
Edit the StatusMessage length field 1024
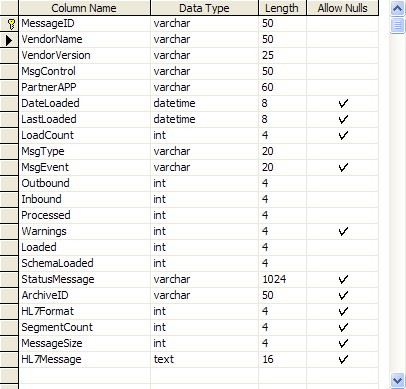[x=282, y=279]
